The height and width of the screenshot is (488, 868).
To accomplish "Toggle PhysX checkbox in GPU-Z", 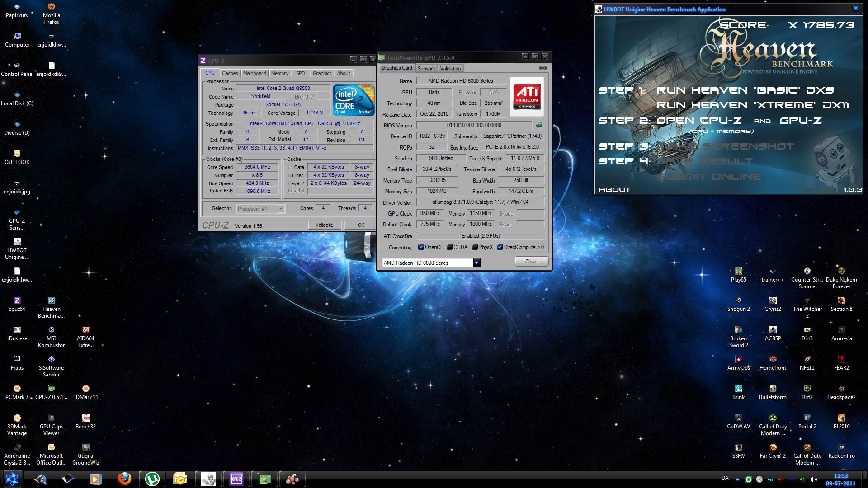I will click(475, 247).
